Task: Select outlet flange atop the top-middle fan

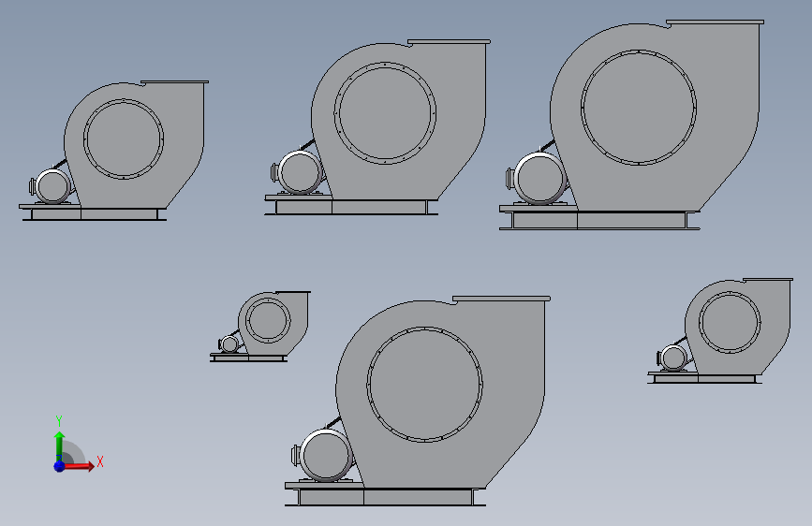Action: (x=449, y=41)
